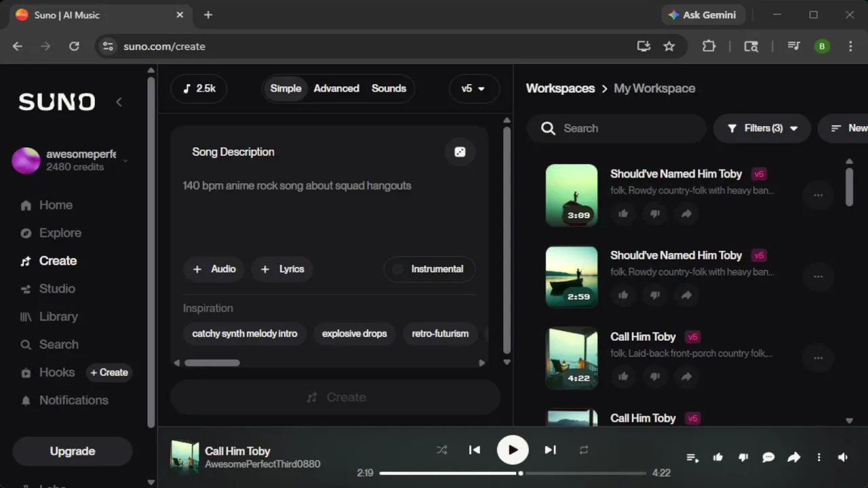The width and height of the screenshot is (868, 488).
Task: Share the playing track from player bar
Action: tap(793, 457)
